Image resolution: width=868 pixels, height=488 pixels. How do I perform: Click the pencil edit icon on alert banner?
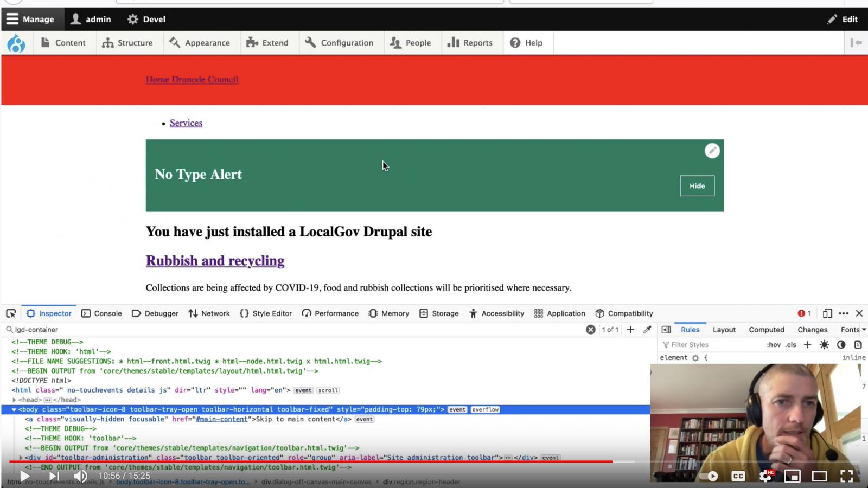point(712,151)
